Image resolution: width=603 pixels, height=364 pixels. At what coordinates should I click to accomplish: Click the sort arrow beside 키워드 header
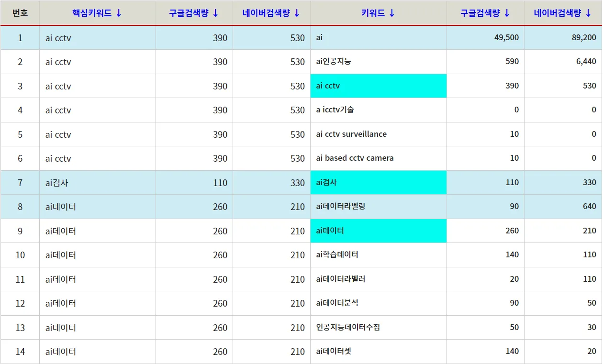[x=391, y=13]
